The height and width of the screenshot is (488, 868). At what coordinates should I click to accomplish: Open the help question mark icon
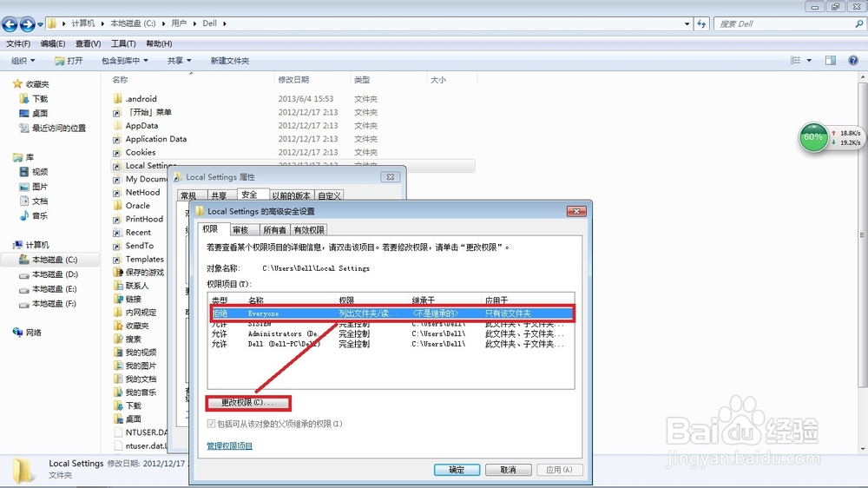point(853,61)
